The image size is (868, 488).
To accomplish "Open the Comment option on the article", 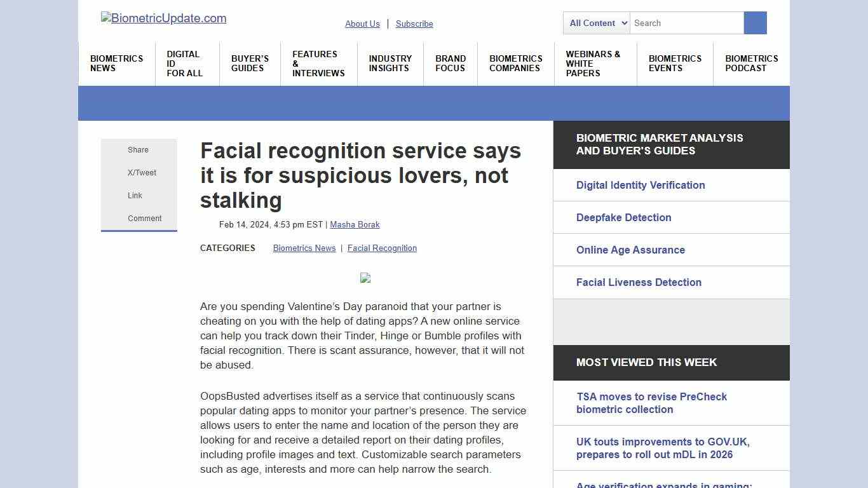I will tap(145, 218).
